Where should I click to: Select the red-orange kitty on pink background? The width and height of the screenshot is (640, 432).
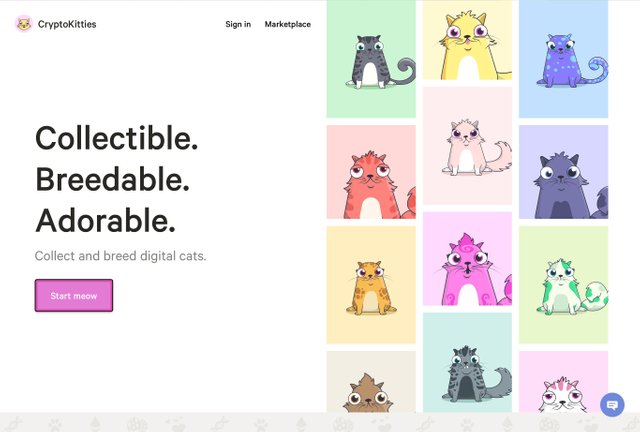pyautogui.click(x=371, y=172)
